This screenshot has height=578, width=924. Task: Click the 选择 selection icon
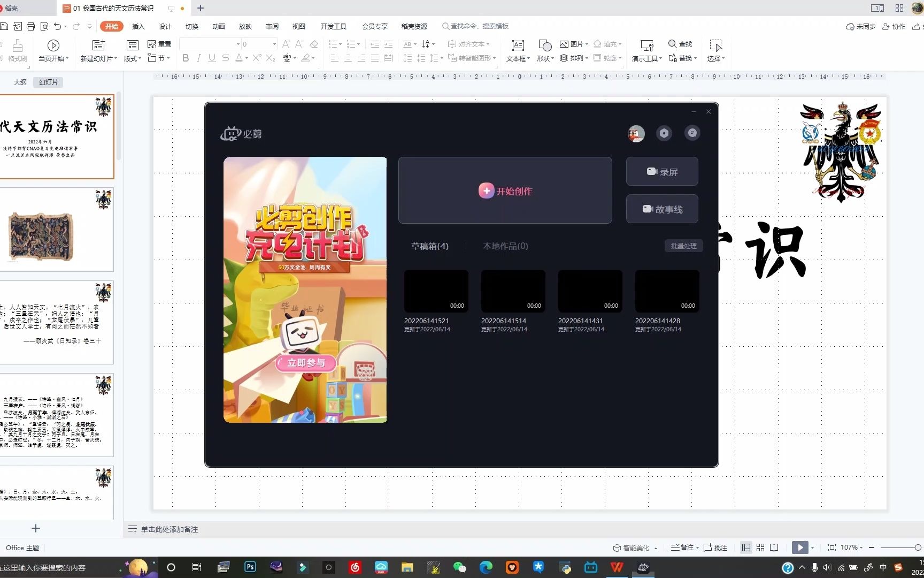(x=715, y=45)
